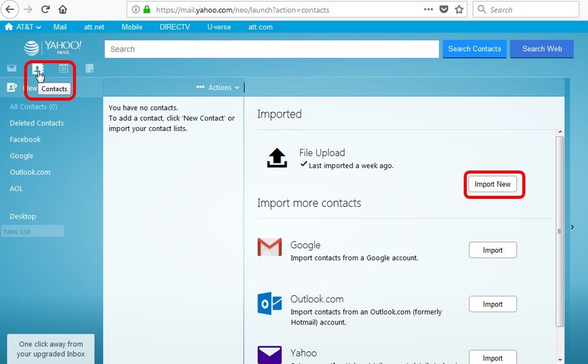Select U-verse in the AT&T navigation bar
The width and height of the screenshot is (588, 364).
tap(219, 27)
